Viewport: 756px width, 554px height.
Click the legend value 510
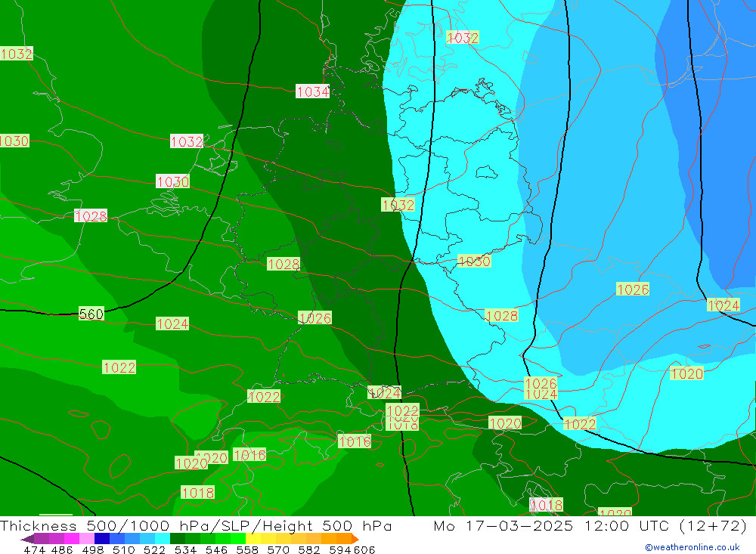[123, 549]
